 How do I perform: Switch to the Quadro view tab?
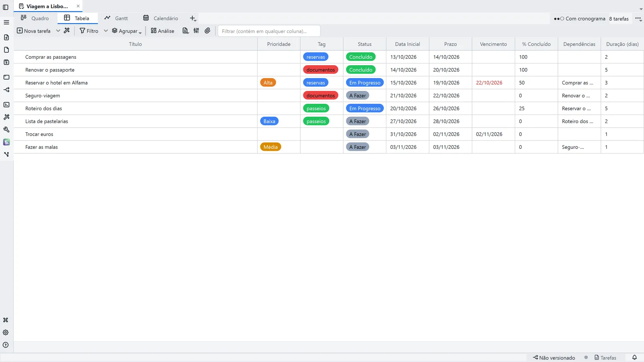(35, 18)
